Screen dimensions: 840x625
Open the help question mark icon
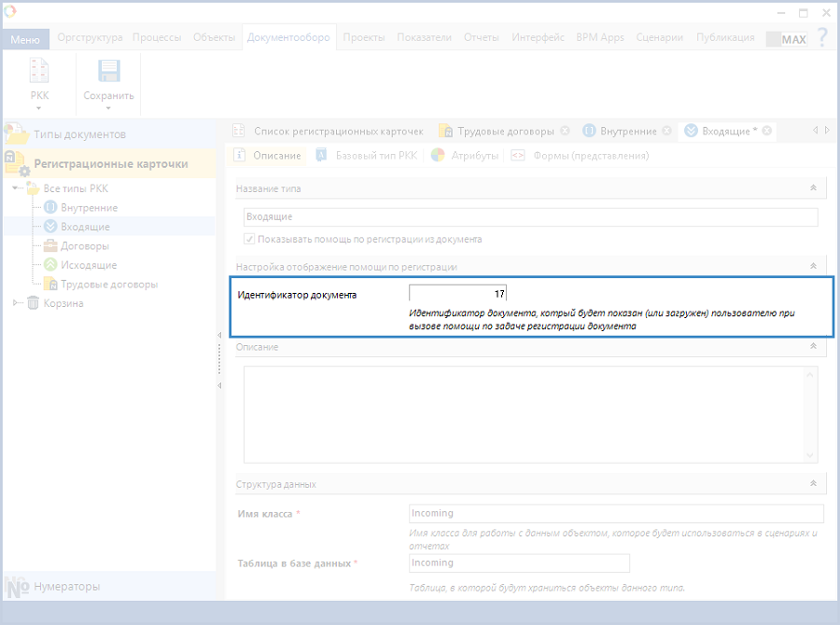pyautogui.click(x=821, y=38)
